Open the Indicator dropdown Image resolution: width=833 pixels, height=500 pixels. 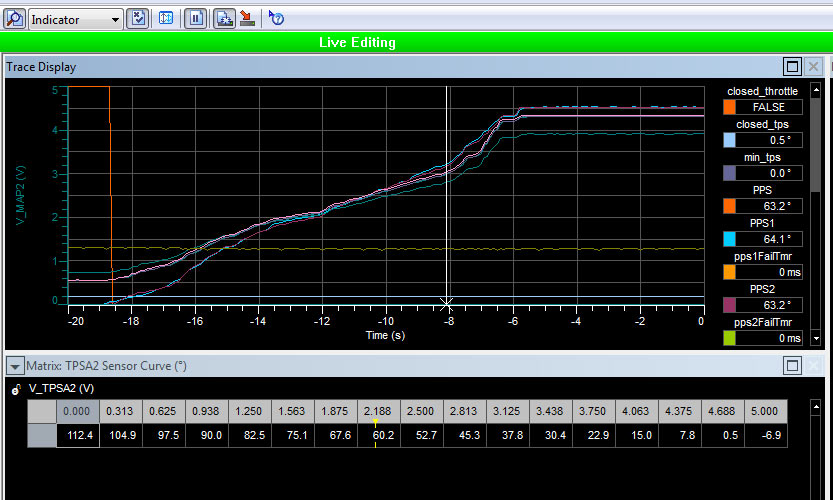75,20
